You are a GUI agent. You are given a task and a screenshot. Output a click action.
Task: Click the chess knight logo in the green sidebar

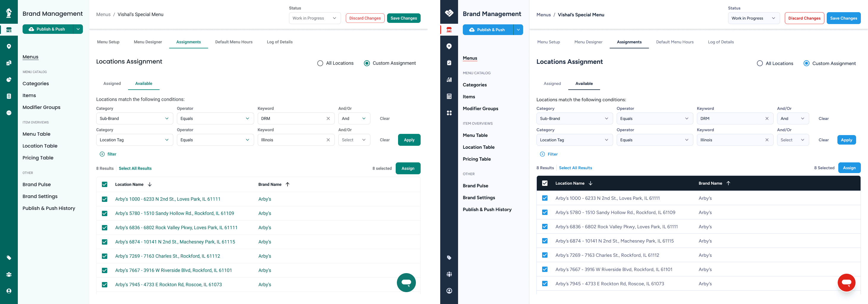[9, 13]
